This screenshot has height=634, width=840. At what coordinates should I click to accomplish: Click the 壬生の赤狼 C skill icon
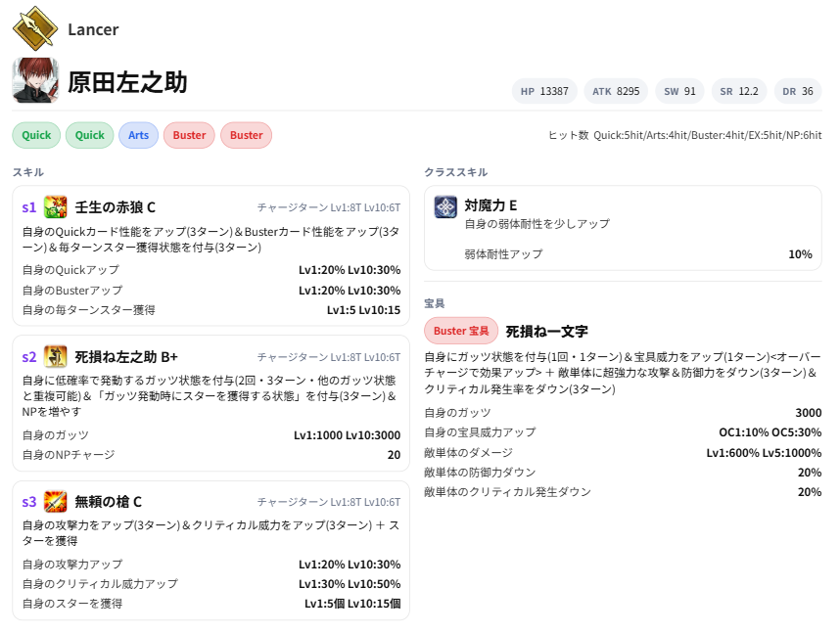(x=55, y=207)
